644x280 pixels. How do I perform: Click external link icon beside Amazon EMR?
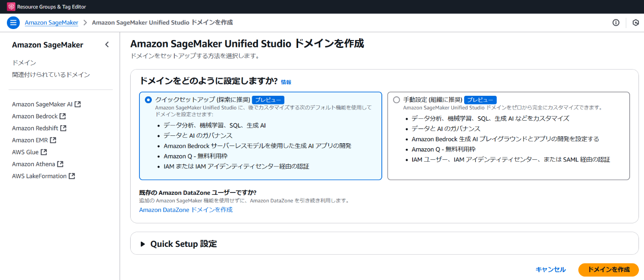[53, 140]
